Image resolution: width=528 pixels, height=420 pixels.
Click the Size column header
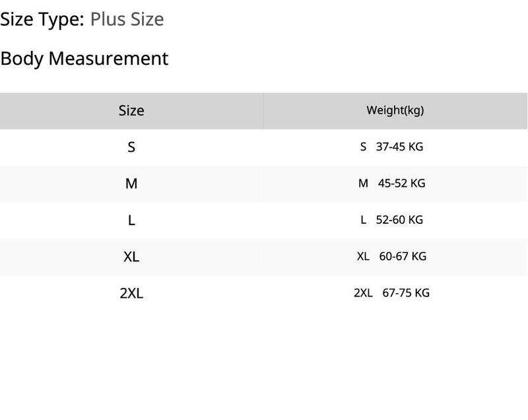pyautogui.click(x=131, y=111)
